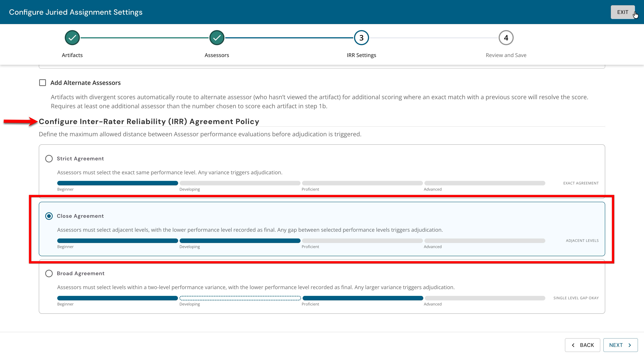Viewport: 644px width, 358px height.
Task: Click the Beginner bar under Strict Agreement
Action: pos(118,183)
